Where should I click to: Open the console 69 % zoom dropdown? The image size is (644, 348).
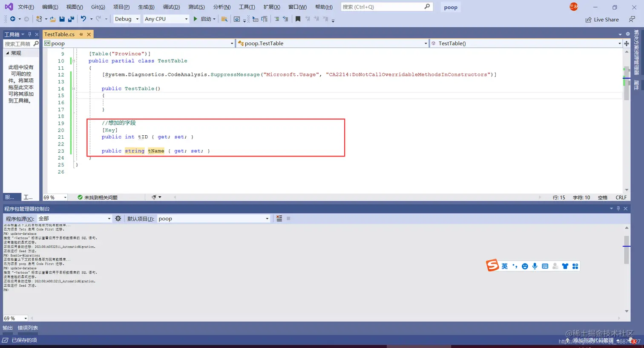(x=16, y=318)
